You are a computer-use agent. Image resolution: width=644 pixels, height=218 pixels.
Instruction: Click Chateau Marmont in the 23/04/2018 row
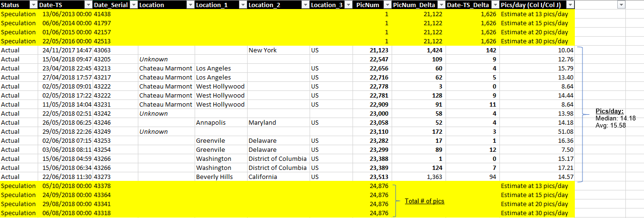pos(166,68)
